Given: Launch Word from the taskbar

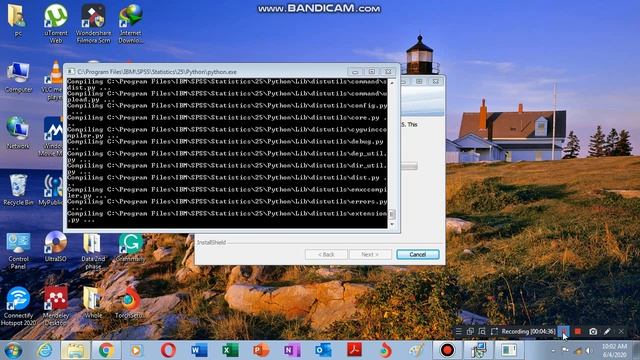Looking at the screenshot, I should [x=199, y=350].
